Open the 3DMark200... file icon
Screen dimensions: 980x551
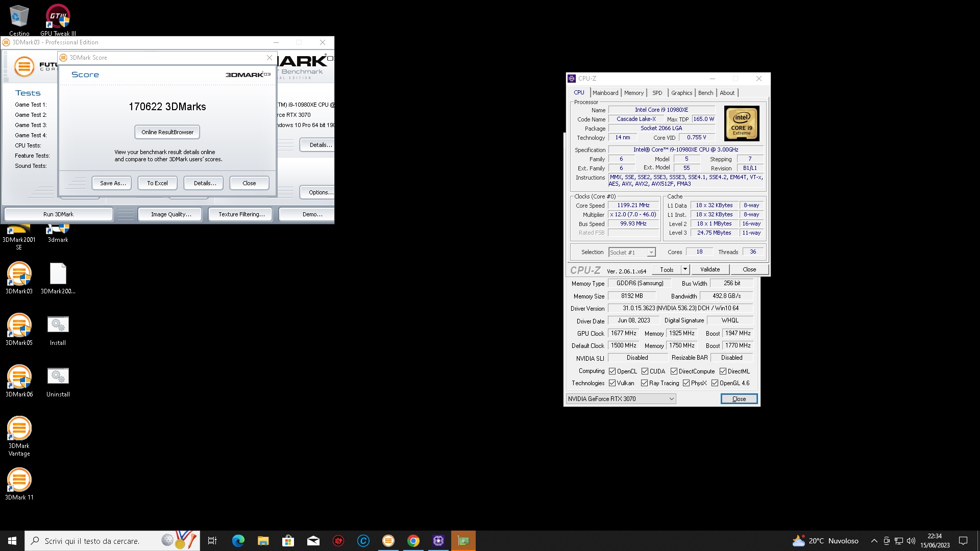[x=58, y=278]
